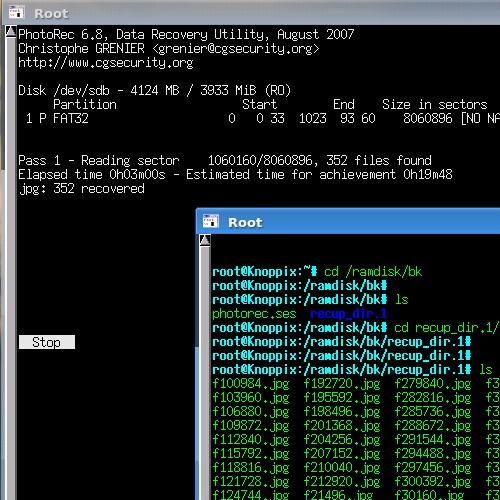Click file name f210040.jpg

pos(342,468)
